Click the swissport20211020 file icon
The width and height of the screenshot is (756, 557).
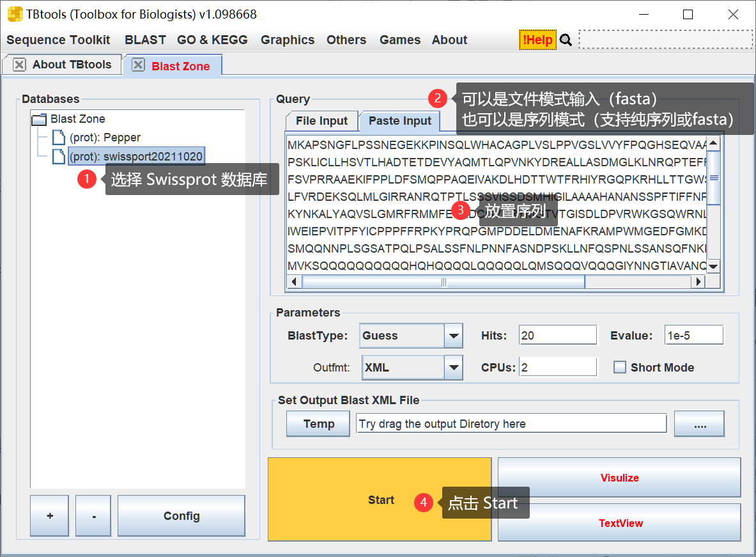coord(58,157)
